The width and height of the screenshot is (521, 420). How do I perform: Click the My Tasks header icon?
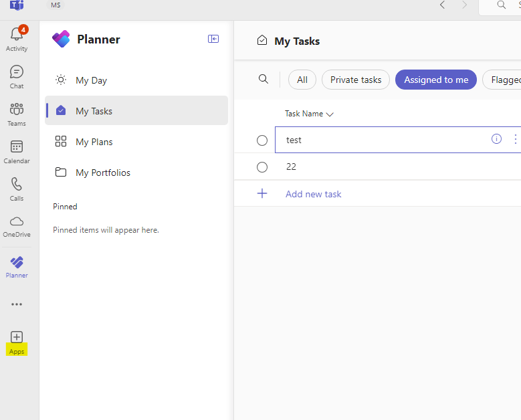[262, 40]
